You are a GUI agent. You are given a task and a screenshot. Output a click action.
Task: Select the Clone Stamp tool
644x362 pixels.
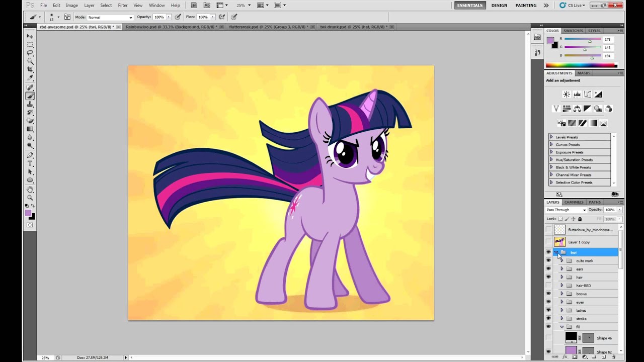30,104
